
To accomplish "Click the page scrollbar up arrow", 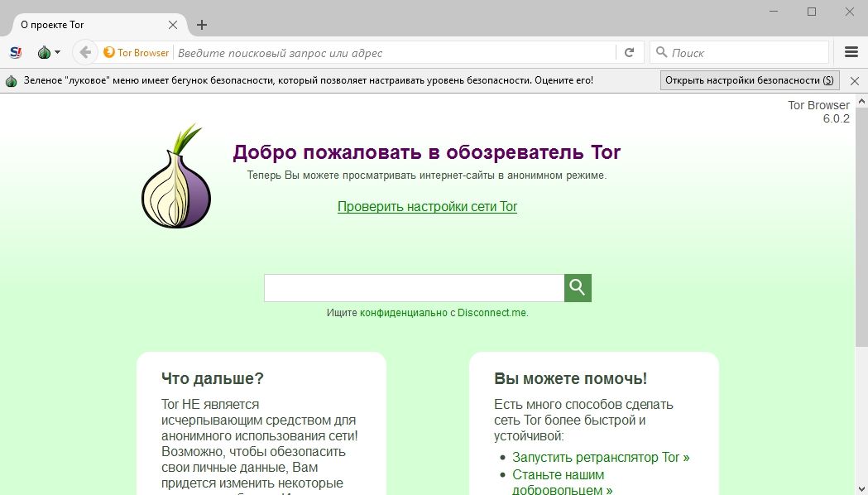I will pyautogui.click(x=861, y=101).
